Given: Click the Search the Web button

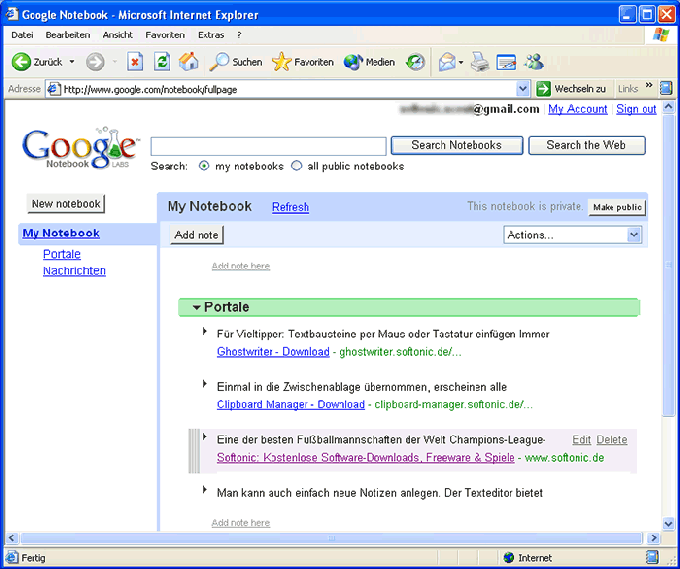Looking at the screenshot, I should tap(586, 145).
